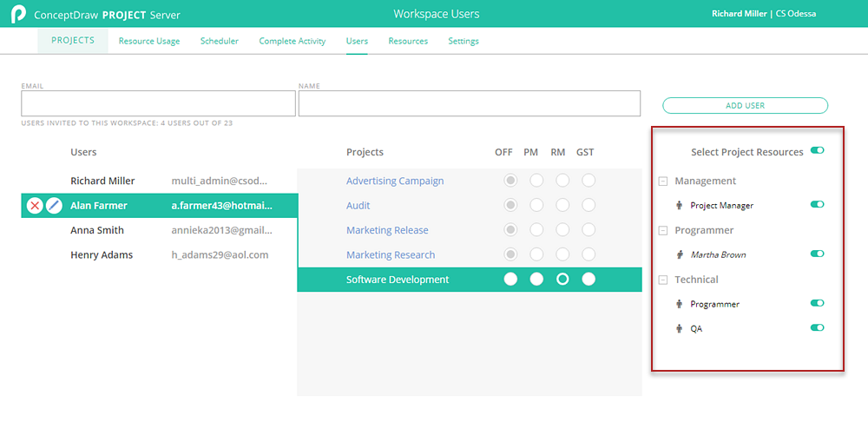The image size is (868, 442).
Task: Open the Audit project link
Action: [358, 206]
